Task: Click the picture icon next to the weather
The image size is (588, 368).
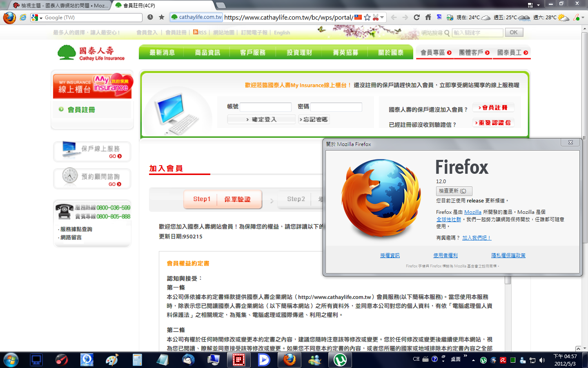Action: (x=450, y=17)
